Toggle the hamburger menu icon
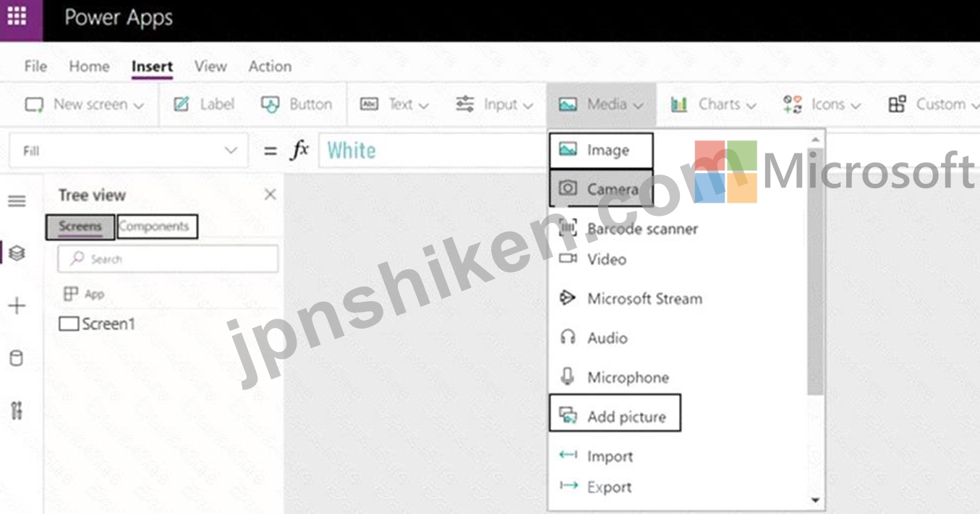This screenshot has height=514, width=980. click(17, 201)
